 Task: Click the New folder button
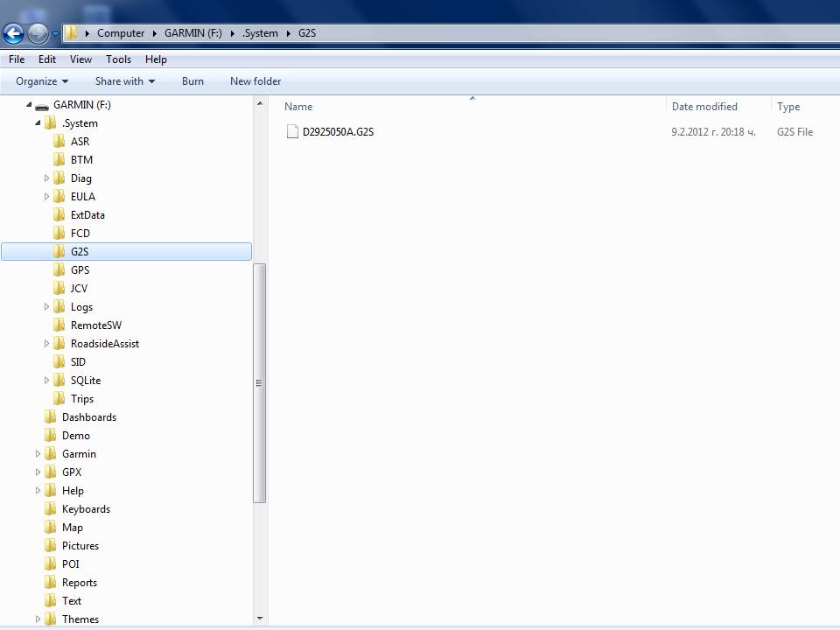(255, 81)
